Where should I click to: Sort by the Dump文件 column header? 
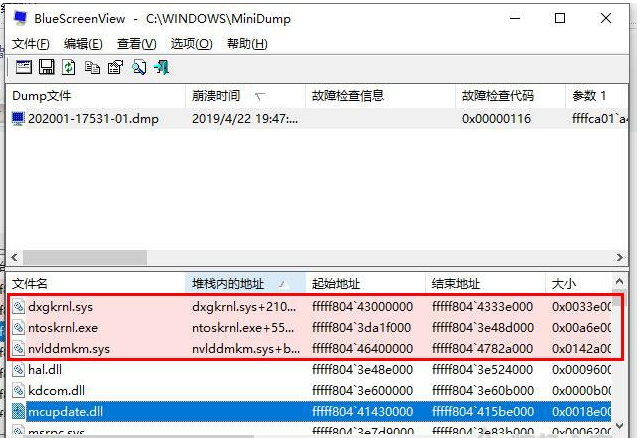95,96
